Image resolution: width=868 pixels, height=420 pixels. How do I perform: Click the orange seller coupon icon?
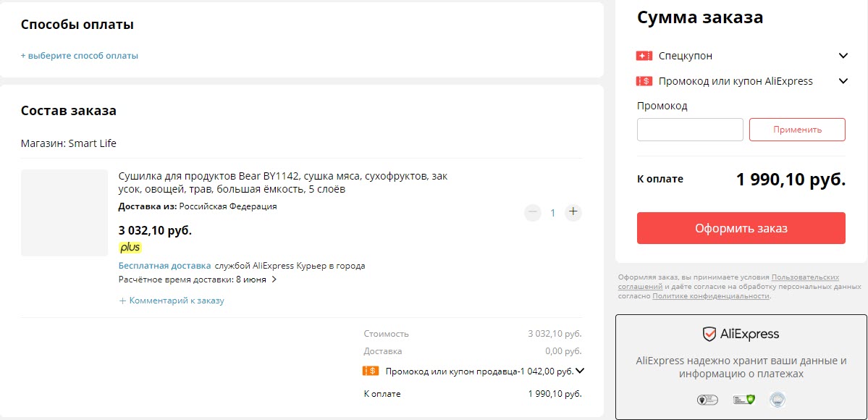tap(370, 371)
